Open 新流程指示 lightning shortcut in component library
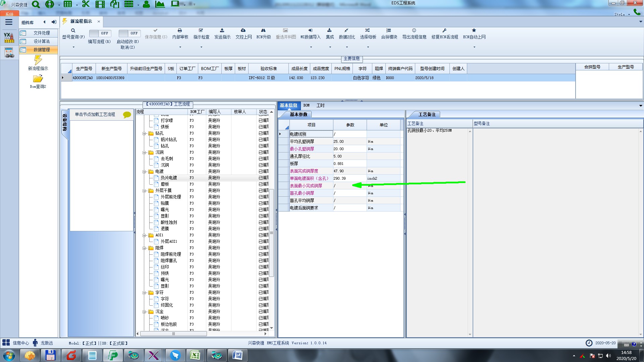Viewport: 644px width, 362px height. (38, 63)
